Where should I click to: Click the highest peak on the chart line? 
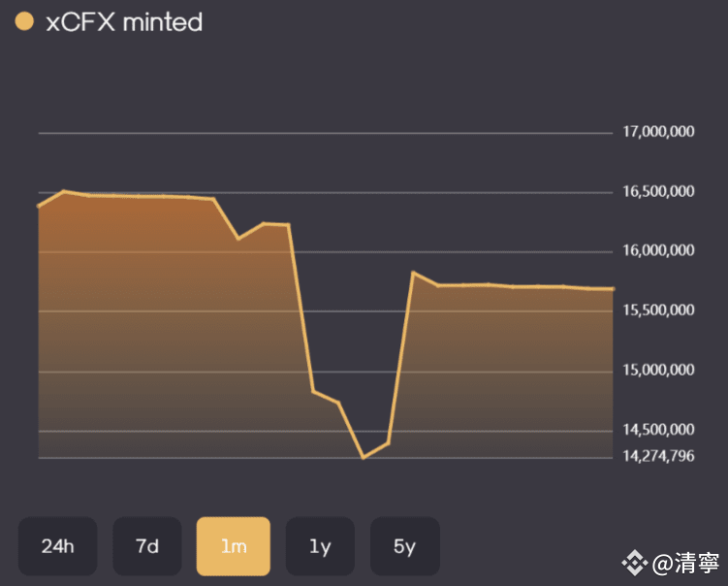[64, 191]
